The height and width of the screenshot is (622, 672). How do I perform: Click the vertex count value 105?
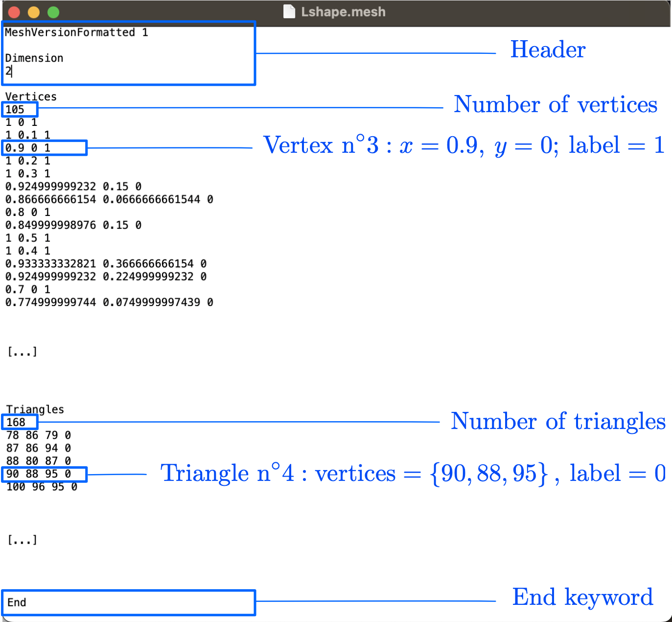pyautogui.click(x=15, y=110)
